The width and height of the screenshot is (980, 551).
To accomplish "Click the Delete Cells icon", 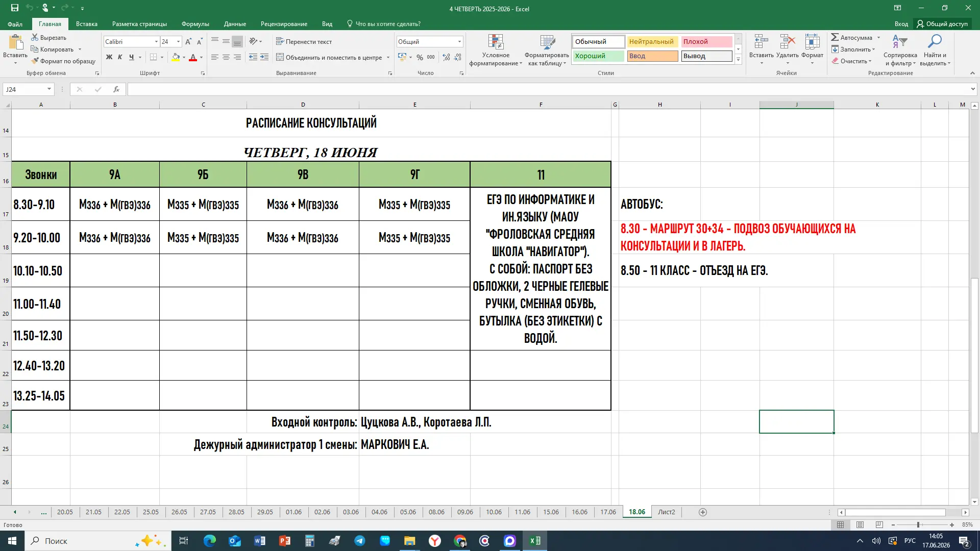I will [788, 42].
